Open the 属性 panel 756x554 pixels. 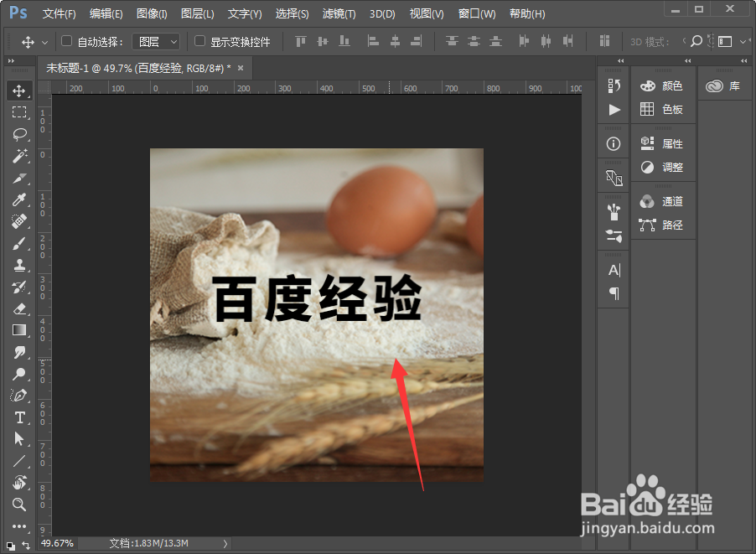tap(662, 143)
